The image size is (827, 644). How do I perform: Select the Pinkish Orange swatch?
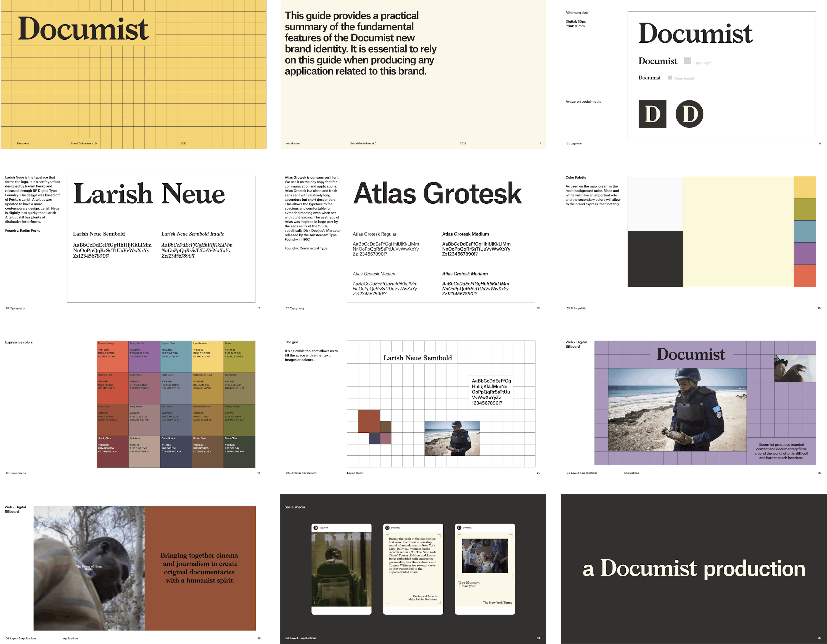pos(112,356)
